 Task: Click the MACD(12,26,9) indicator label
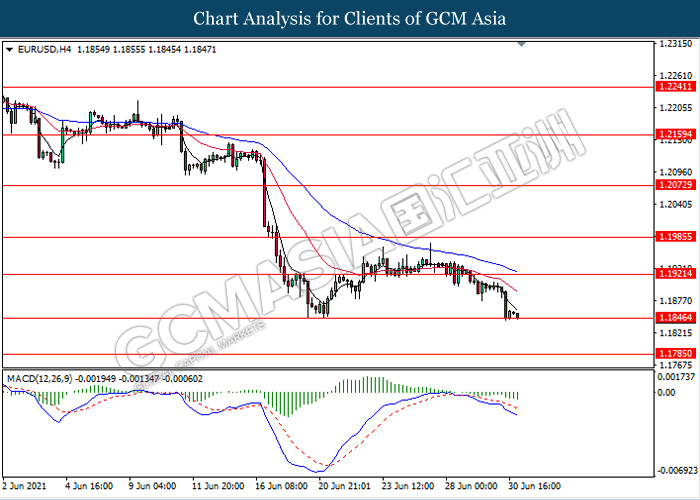pos(39,379)
